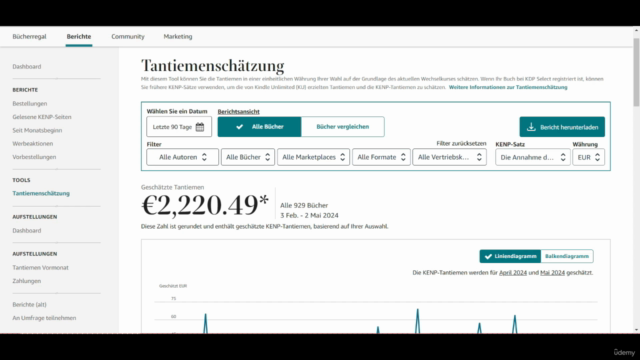This screenshot has height=360, width=640.
Task: Open Dashboard under Aufstellungen
Action: 27,231
